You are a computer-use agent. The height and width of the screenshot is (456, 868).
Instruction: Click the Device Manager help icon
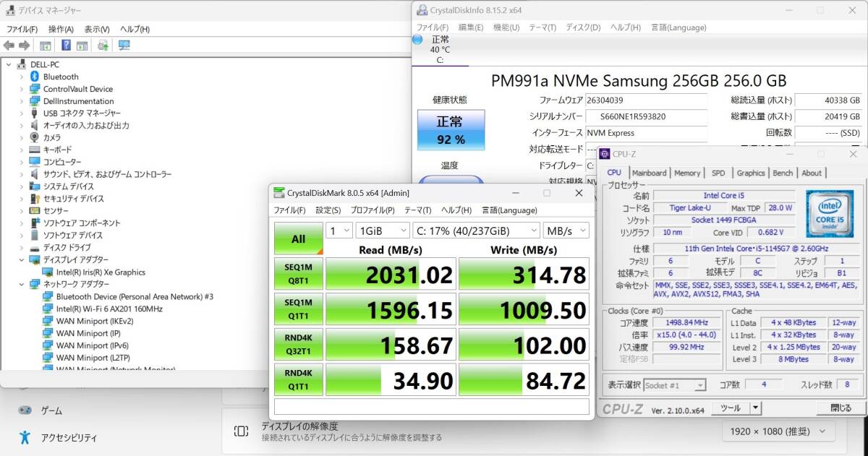click(x=67, y=45)
